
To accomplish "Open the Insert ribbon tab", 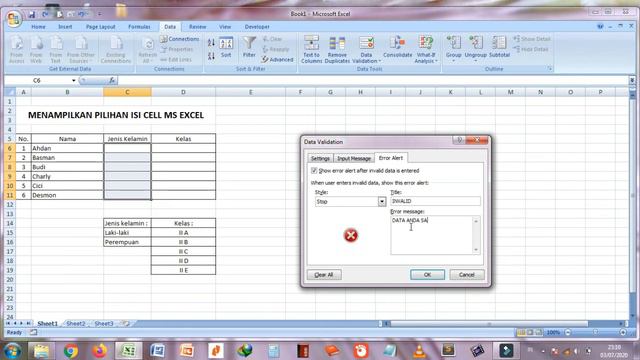I will point(65,27).
